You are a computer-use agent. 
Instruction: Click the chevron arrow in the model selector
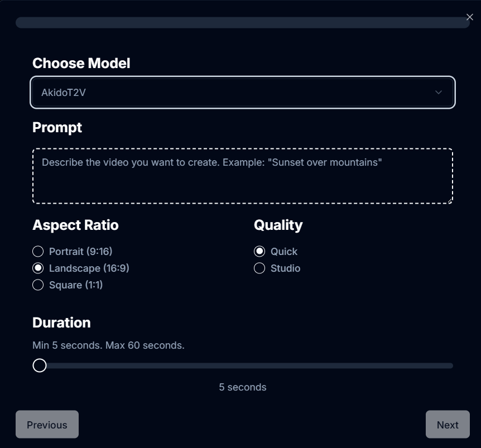coord(439,93)
